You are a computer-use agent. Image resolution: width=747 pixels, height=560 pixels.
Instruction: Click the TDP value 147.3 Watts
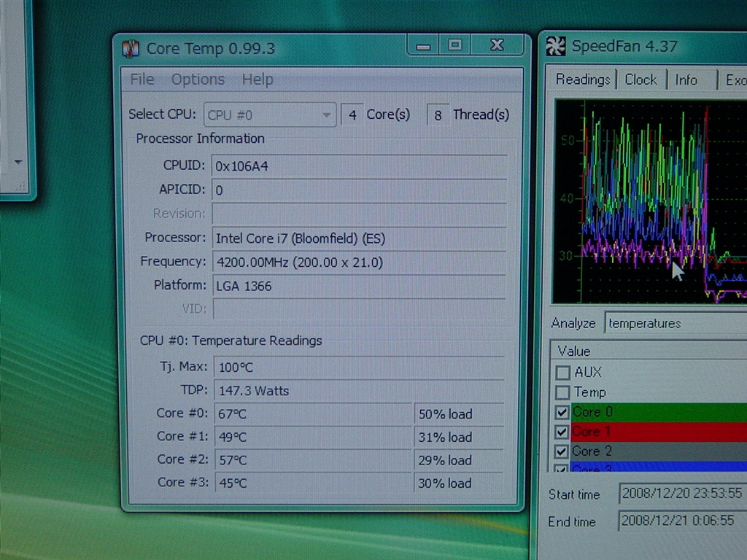(359, 391)
